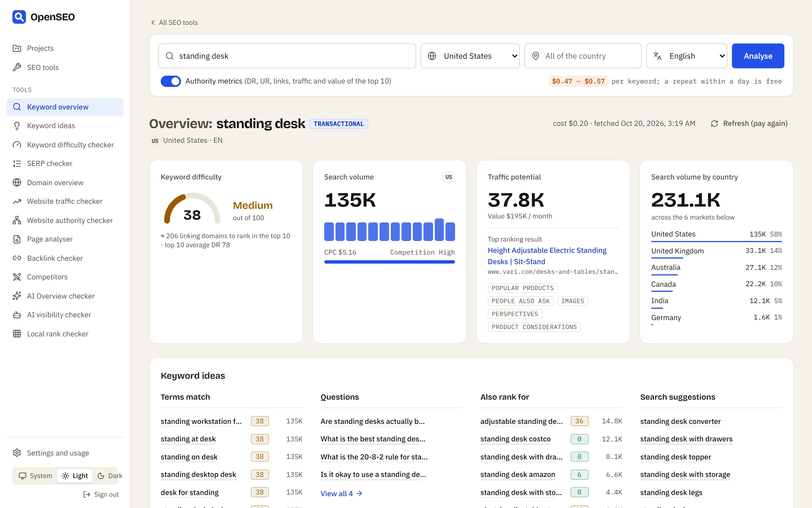Open Page analyser item

[65, 239]
